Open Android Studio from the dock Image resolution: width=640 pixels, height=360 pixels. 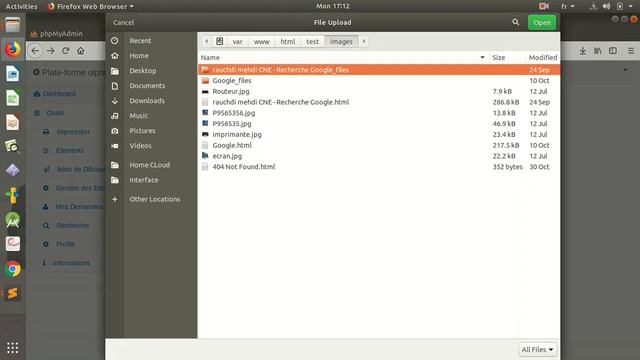click(13, 220)
